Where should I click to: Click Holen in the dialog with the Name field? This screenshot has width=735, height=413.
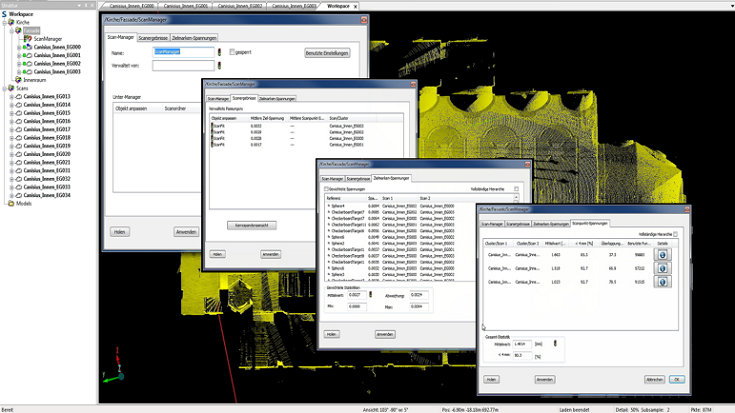point(120,232)
